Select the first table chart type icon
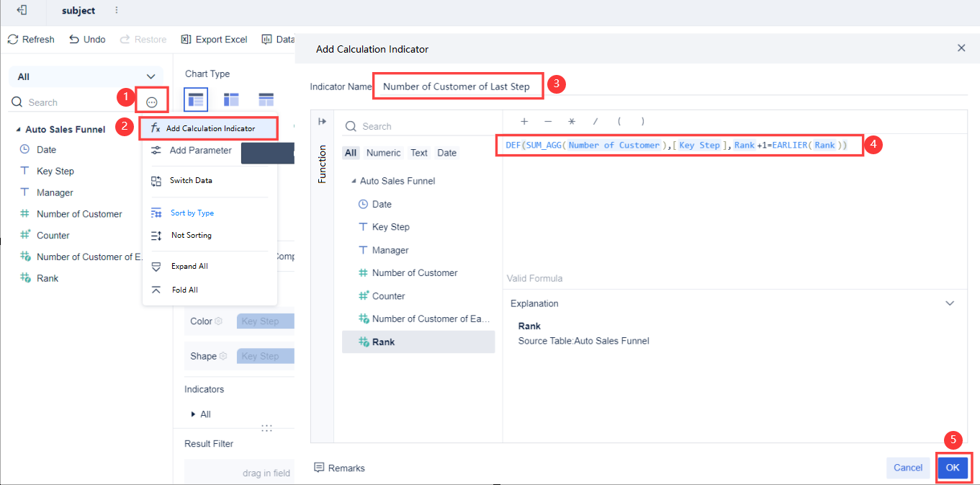 click(x=196, y=99)
